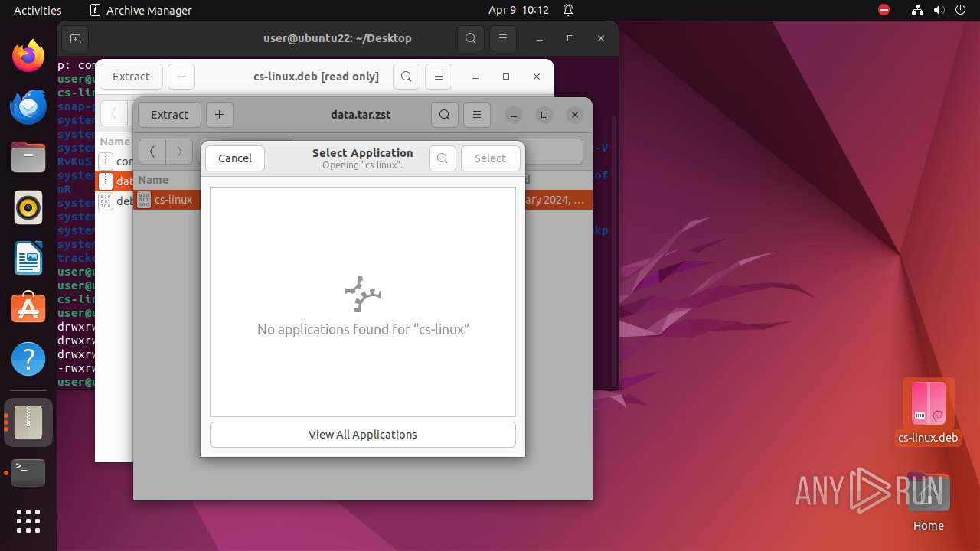Show Applications grid in dock
This screenshot has height=551, width=980.
point(28,521)
